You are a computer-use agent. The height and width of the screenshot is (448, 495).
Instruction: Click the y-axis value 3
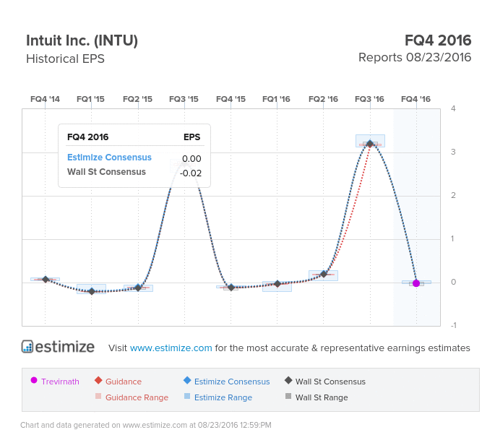(x=453, y=152)
